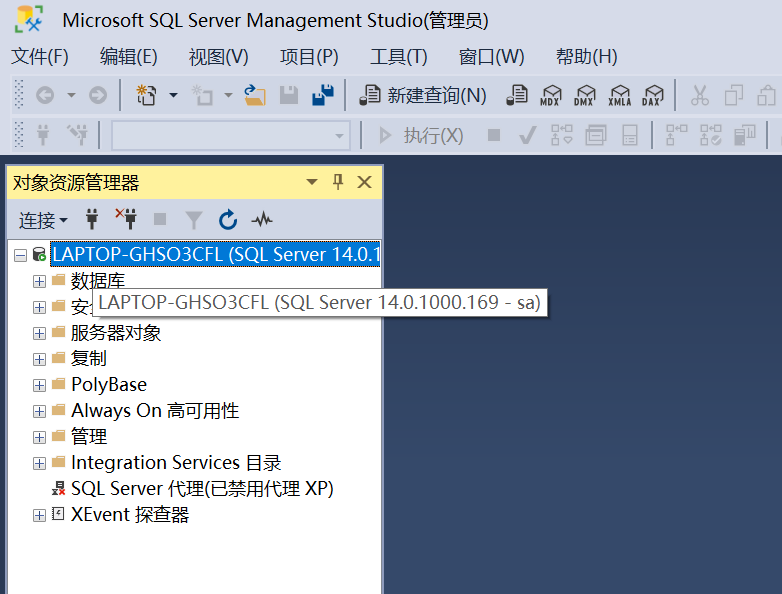This screenshot has height=594, width=782.
Task: Click the Save disk icon
Action: click(289, 95)
